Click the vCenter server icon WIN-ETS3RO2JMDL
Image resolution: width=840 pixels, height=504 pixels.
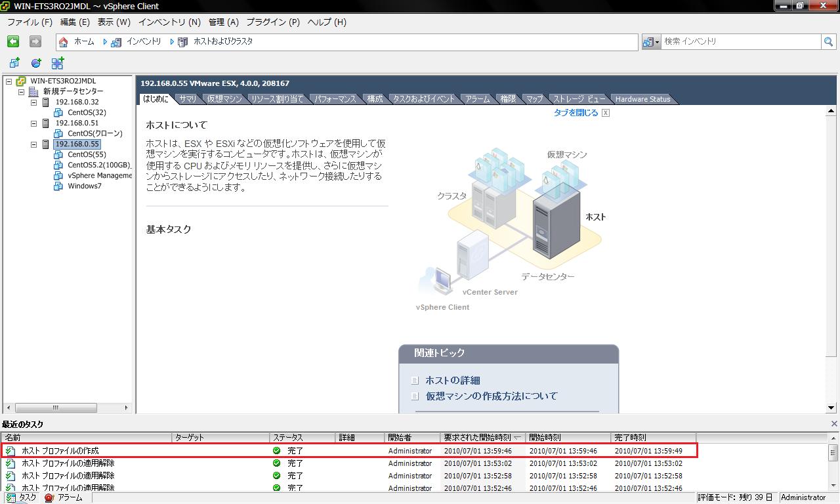[x=21, y=81]
